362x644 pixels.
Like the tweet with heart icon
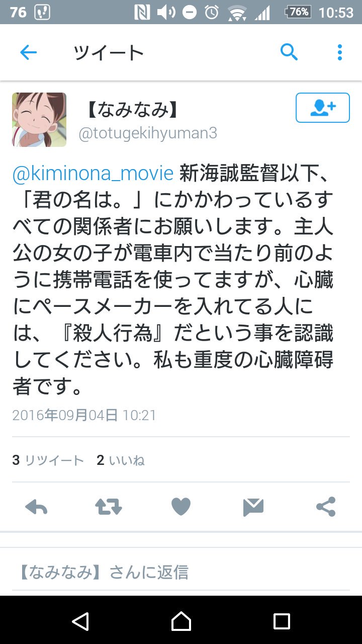(181, 507)
